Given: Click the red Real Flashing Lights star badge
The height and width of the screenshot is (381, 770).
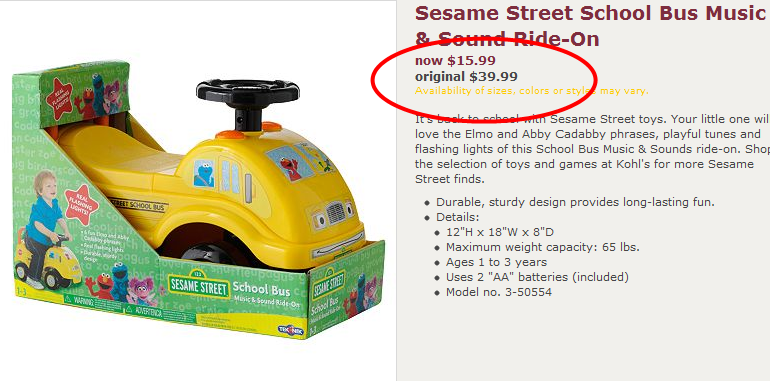Looking at the screenshot, I should tap(82, 205).
